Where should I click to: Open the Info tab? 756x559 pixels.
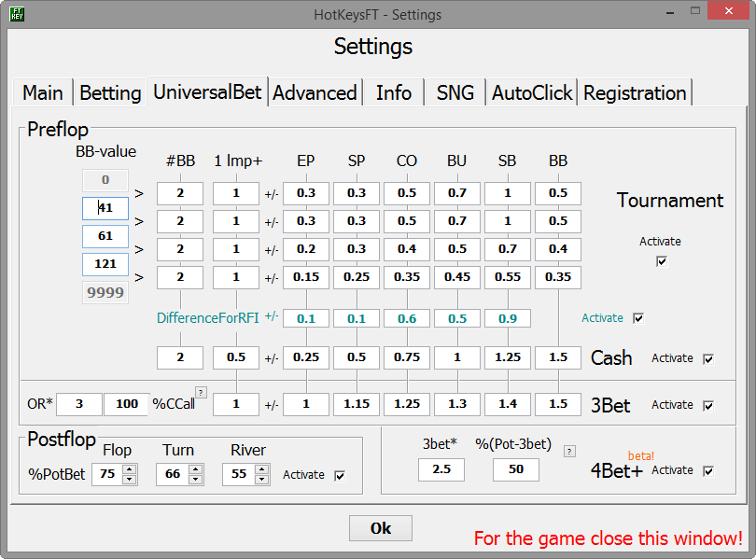(394, 92)
